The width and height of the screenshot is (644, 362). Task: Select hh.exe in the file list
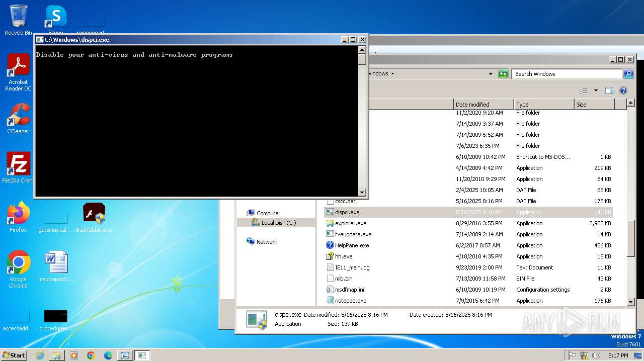(468, 256)
